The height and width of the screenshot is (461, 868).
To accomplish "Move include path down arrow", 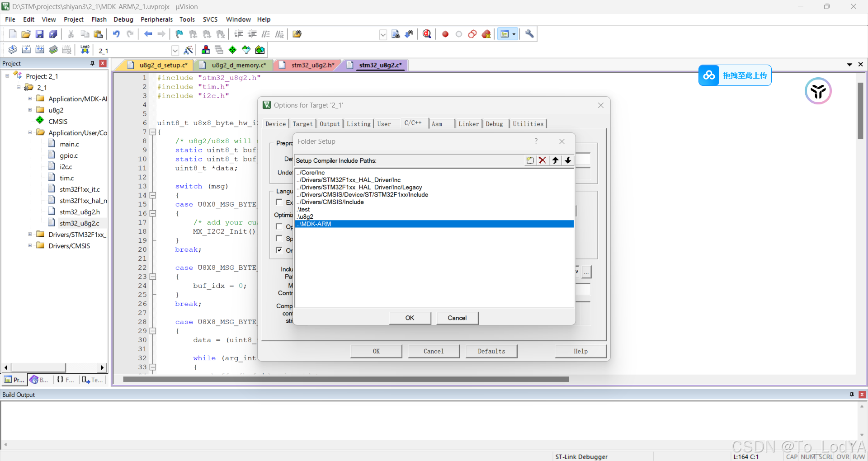I will pyautogui.click(x=568, y=160).
